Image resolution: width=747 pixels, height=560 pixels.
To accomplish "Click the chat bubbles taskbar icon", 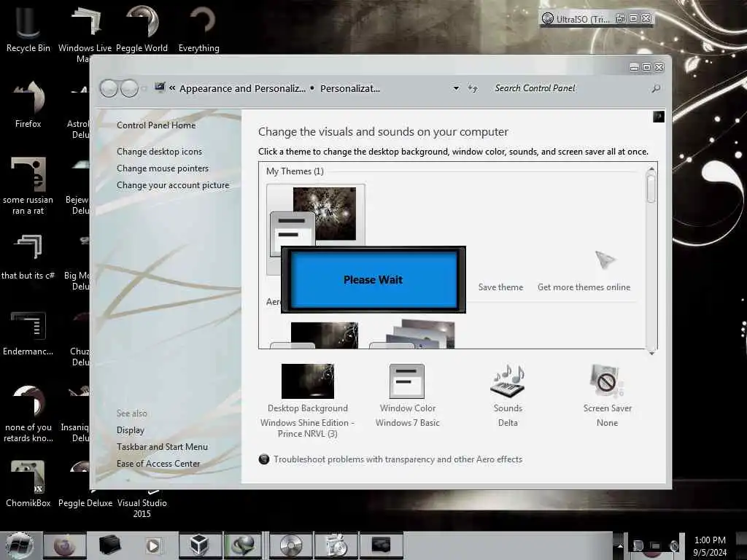I will pos(243,545).
